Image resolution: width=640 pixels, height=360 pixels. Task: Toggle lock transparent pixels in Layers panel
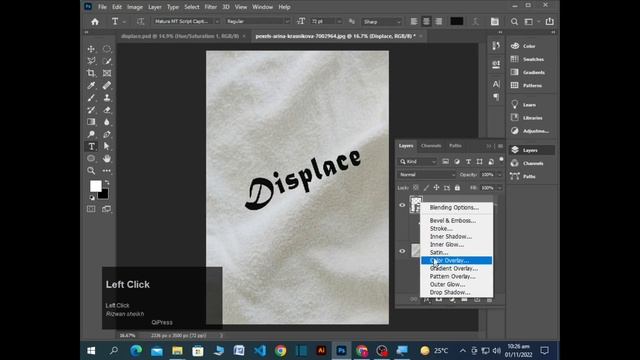coord(416,188)
